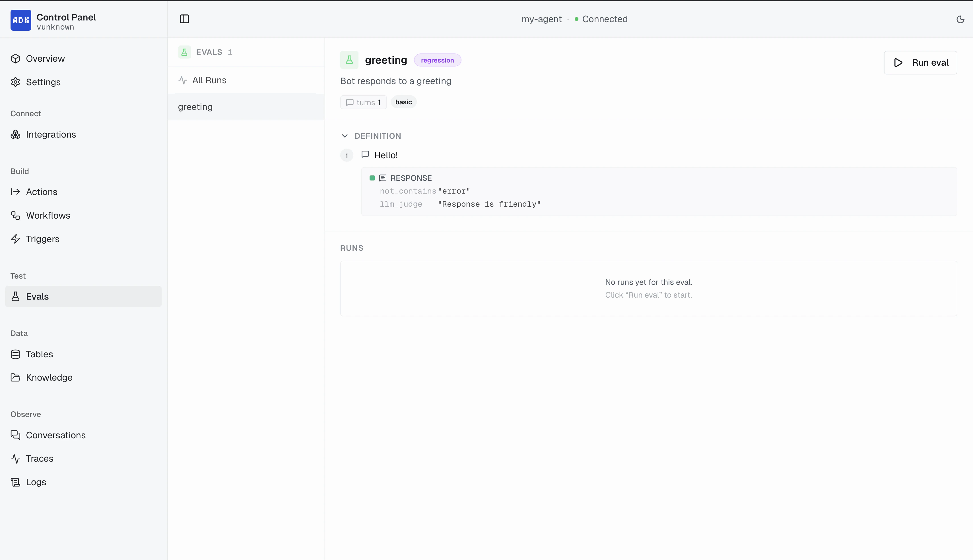Open the All Runs view
This screenshot has width=973, height=560.
coord(209,80)
